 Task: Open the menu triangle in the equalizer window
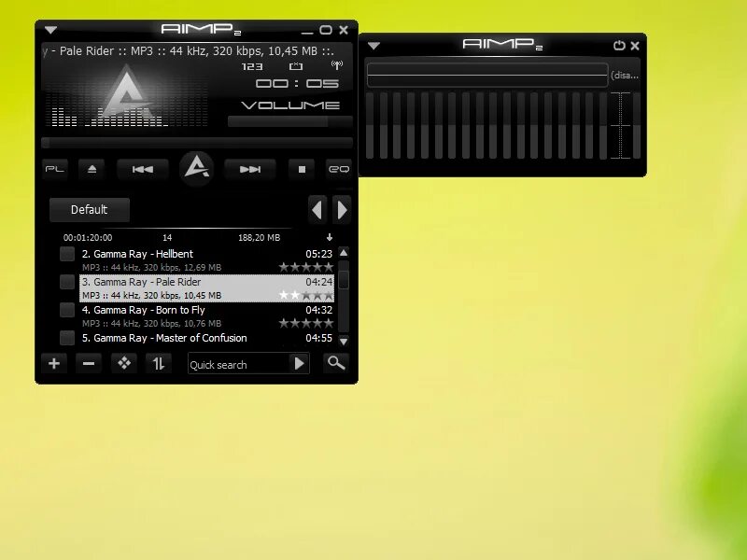point(374,46)
